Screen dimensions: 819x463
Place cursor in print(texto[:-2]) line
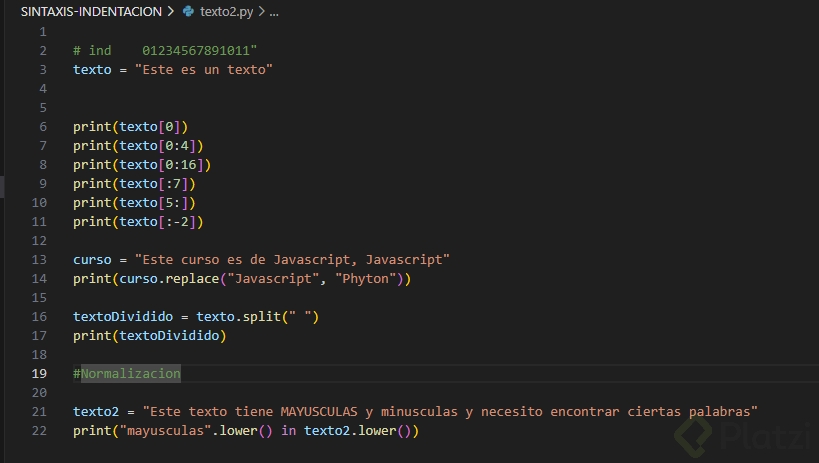click(138, 222)
